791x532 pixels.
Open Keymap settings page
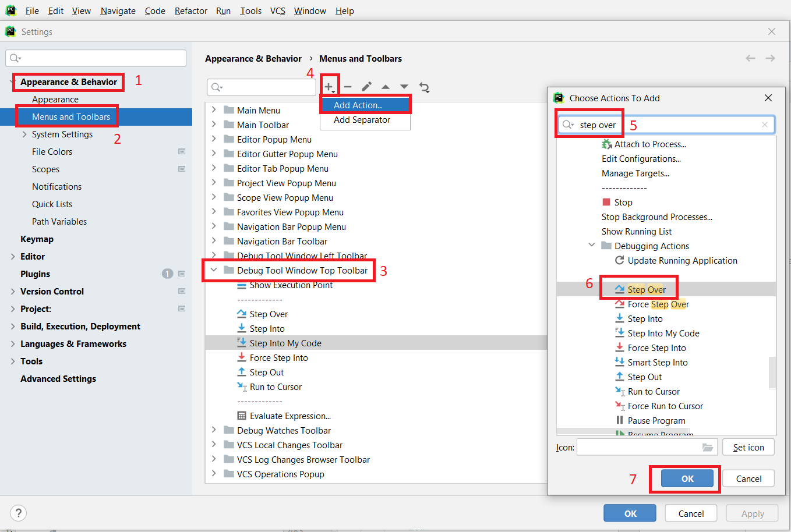(37, 239)
